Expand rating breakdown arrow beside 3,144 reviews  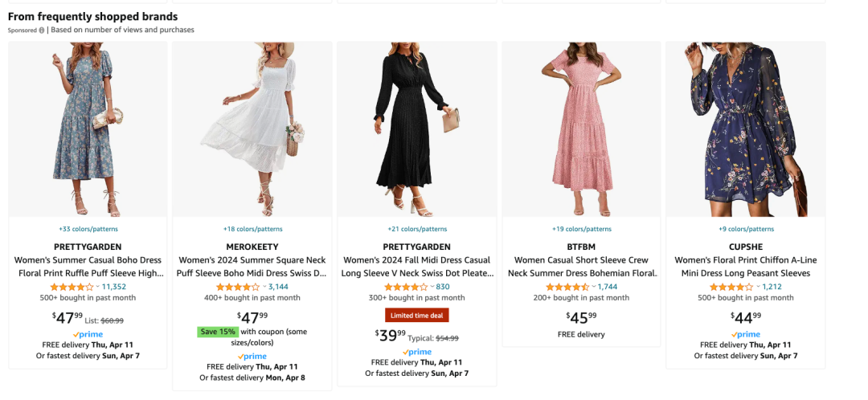point(264,287)
